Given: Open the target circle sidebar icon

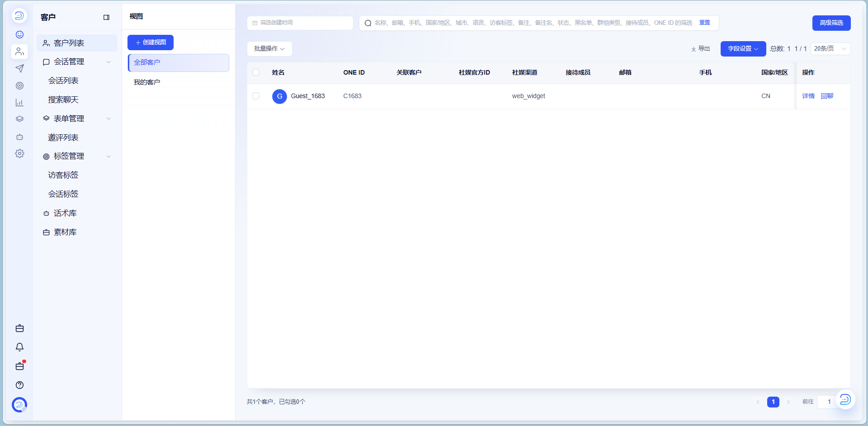Looking at the screenshot, I should [x=19, y=85].
